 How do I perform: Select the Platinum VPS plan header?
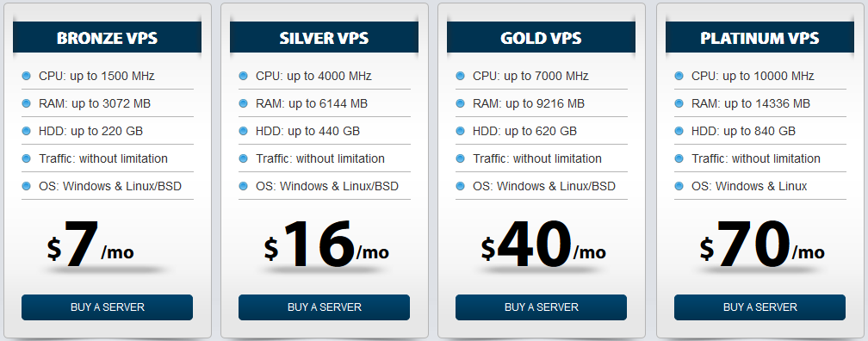pos(759,38)
